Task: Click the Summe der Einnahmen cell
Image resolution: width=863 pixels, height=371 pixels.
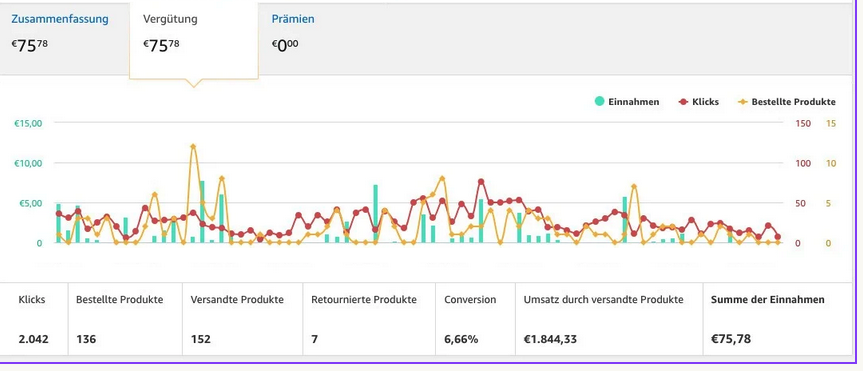Action: coord(778,319)
